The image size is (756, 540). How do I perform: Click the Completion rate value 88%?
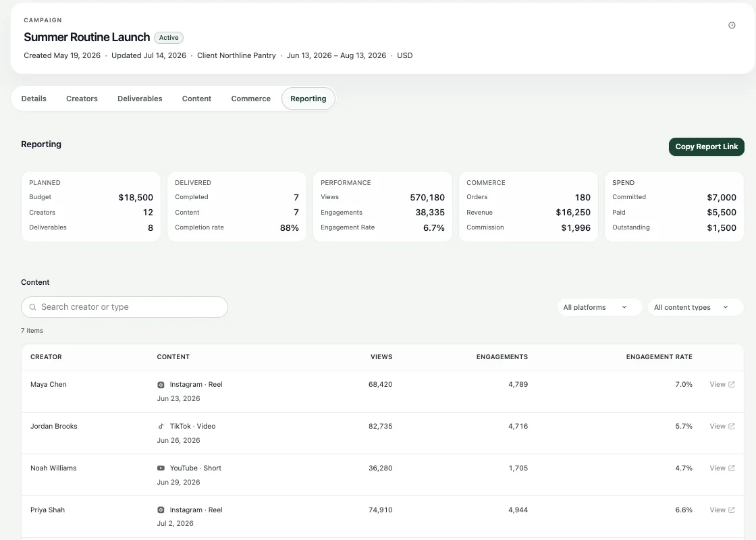pyautogui.click(x=290, y=227)
